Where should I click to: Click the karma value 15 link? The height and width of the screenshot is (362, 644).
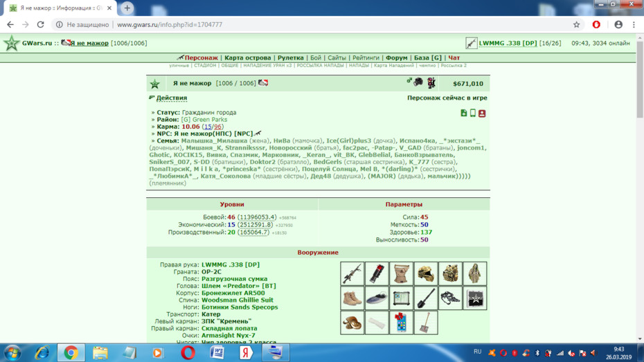point(208,127)
